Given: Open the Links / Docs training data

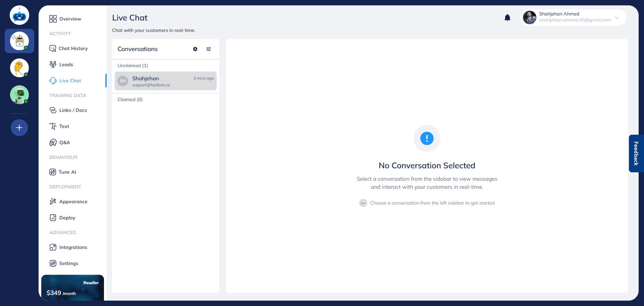Looking at the screenshot, I should 73,110.
